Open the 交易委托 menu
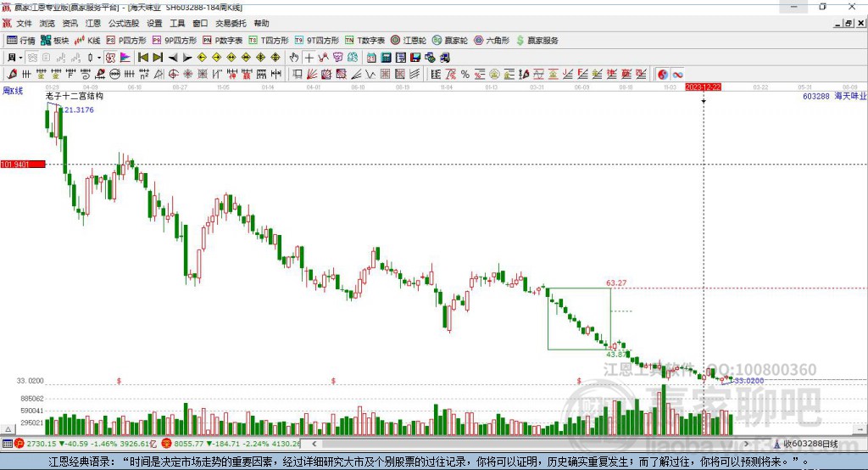Screen dimensions: 868x470 click(231, 23)
